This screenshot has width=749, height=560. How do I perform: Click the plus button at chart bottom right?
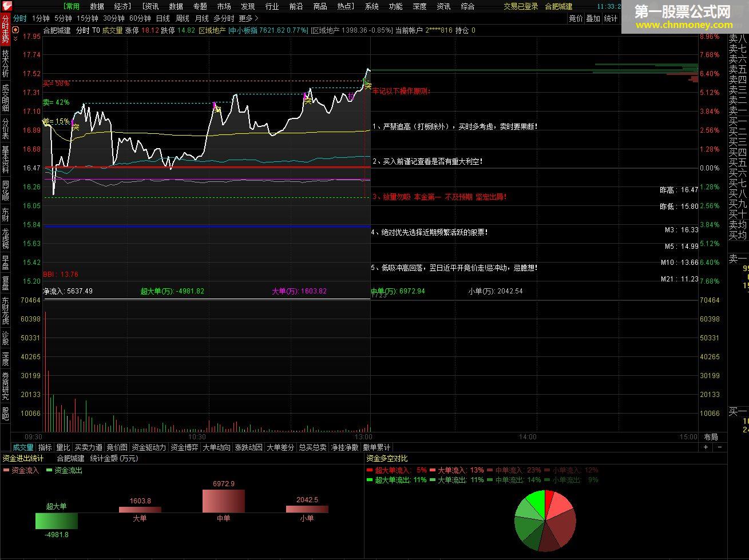pyautogui.click(x=706, y=447)
